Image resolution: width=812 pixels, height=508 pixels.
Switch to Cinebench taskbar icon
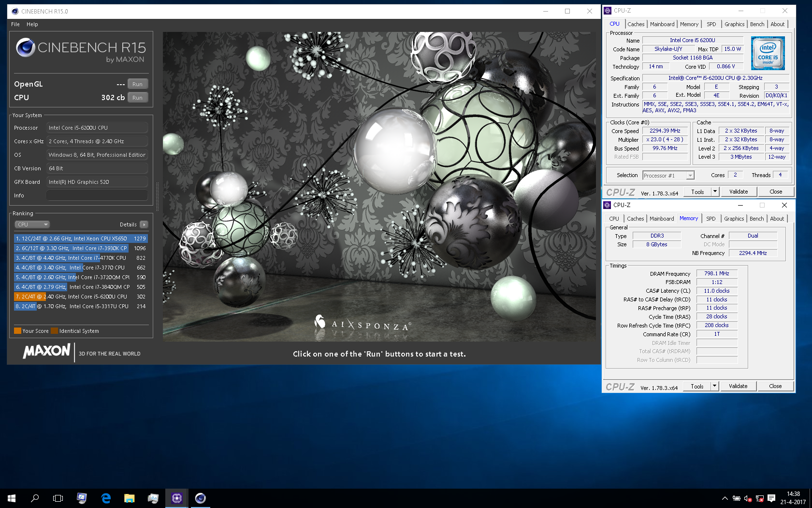pyautogui.click(x=200, y=498)
